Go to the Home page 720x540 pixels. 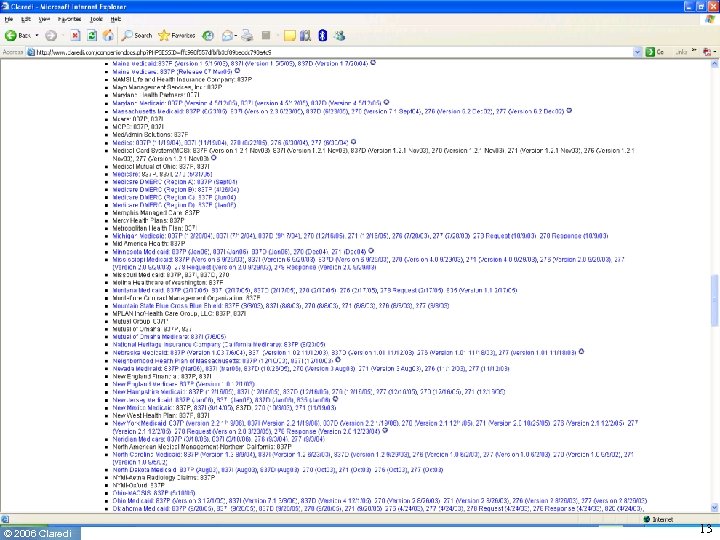click(x=108, y=35)
